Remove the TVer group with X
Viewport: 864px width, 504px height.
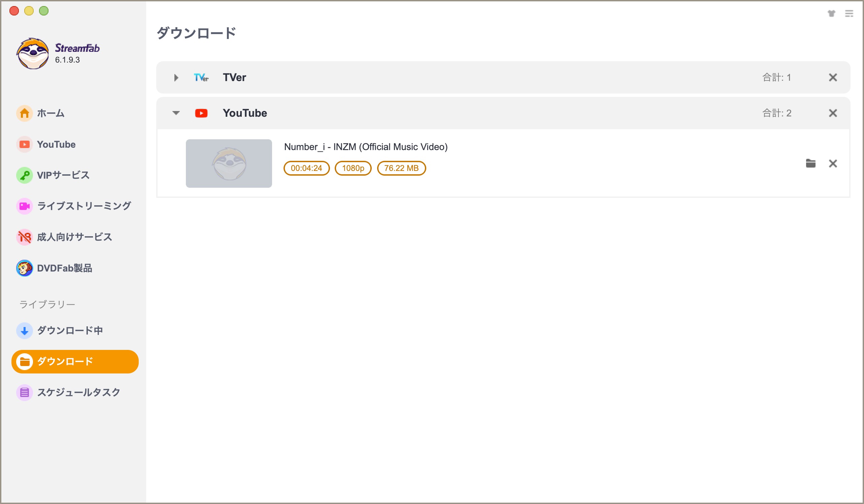pyautogui.click(x=833, y=77)
